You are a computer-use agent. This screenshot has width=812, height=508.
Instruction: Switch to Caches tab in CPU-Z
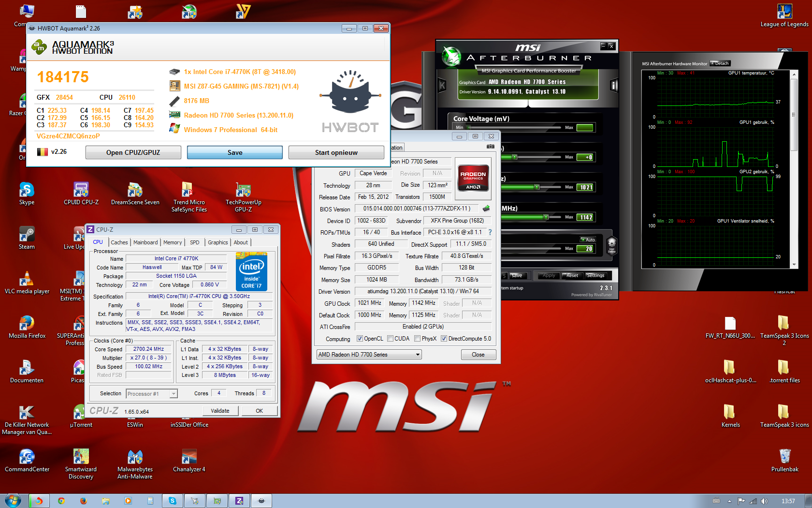coord(119,242)
